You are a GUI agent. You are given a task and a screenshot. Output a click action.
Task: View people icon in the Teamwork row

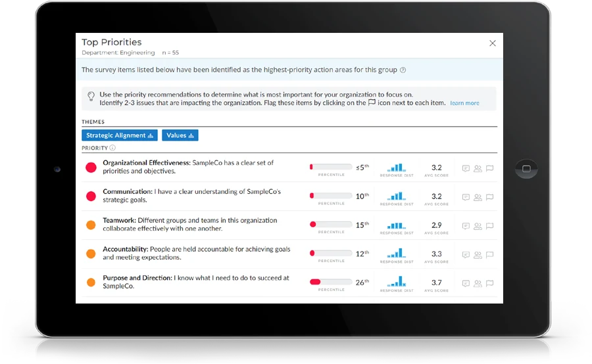478,226
